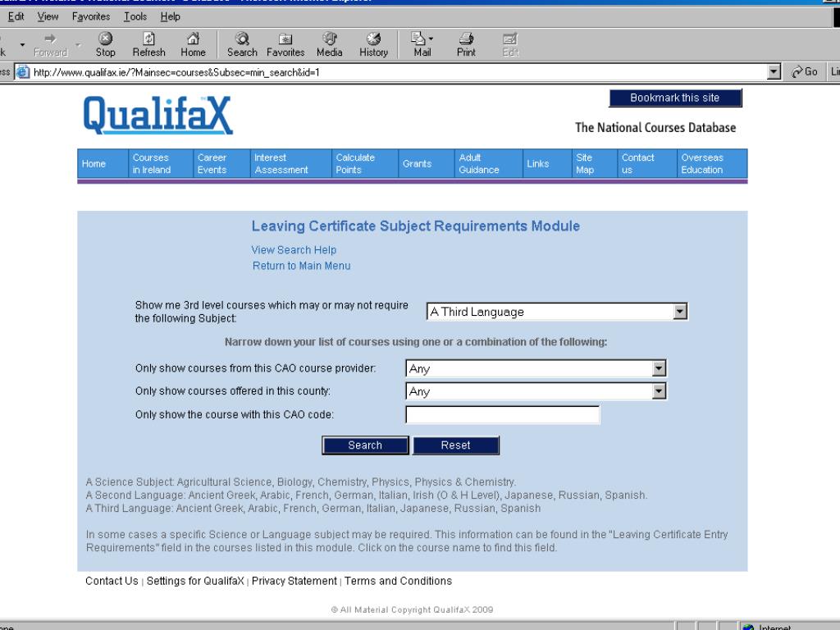Select Adult Guidance navigation tab
This screenshot has width=840, height=630.
[x=489, y=164]
